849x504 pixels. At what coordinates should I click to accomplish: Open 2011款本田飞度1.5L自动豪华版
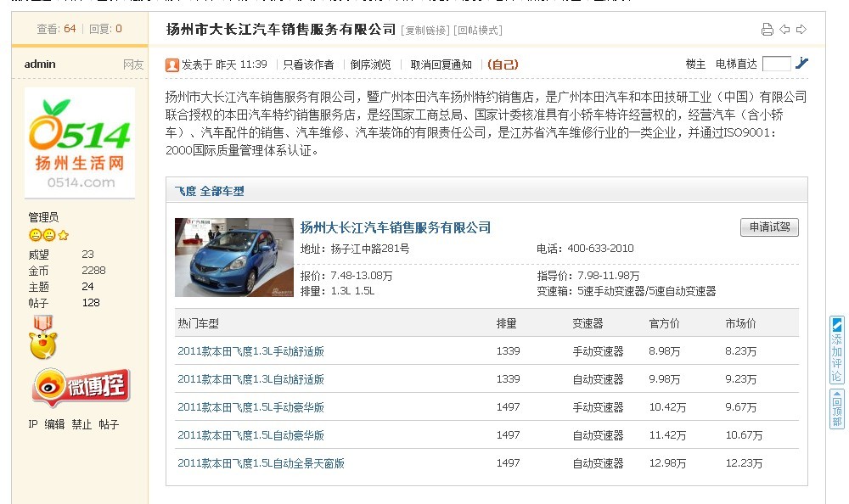tap(250, 435)
